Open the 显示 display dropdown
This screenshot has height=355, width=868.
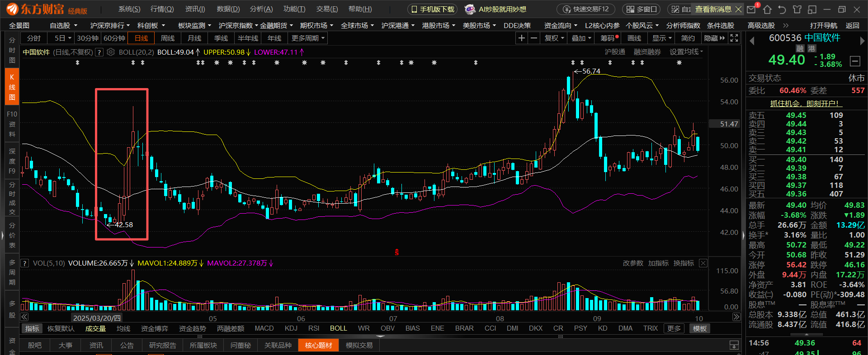click(662, 38)
